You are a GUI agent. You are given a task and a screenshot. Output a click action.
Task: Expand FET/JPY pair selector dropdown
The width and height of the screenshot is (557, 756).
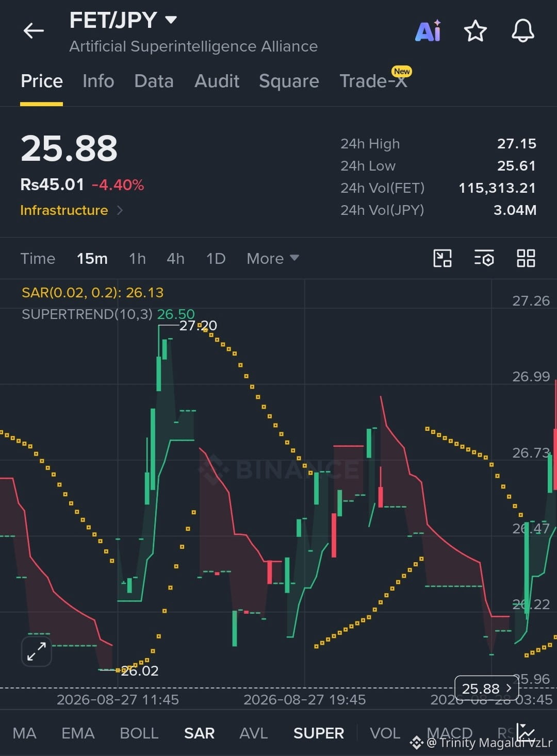coord(171,20)
